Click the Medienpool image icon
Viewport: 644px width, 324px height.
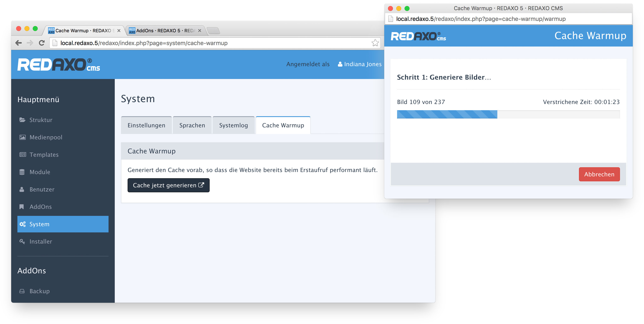click(23, 137)
